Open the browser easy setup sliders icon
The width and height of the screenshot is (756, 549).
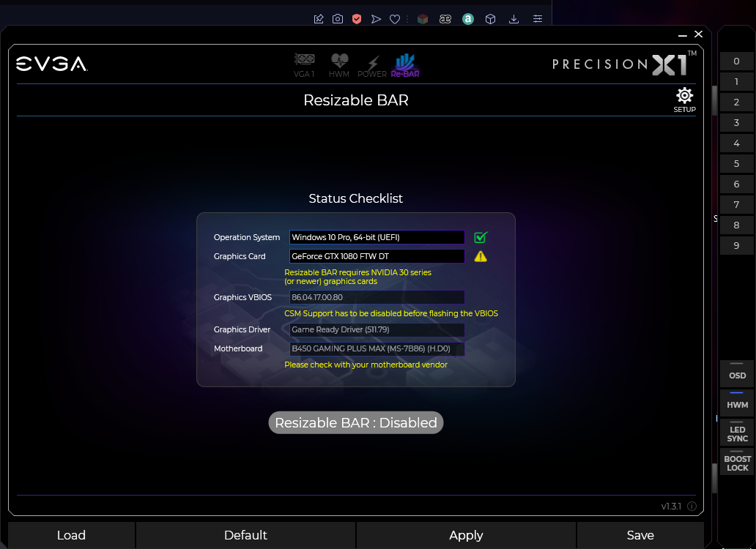tap(538, 19)
